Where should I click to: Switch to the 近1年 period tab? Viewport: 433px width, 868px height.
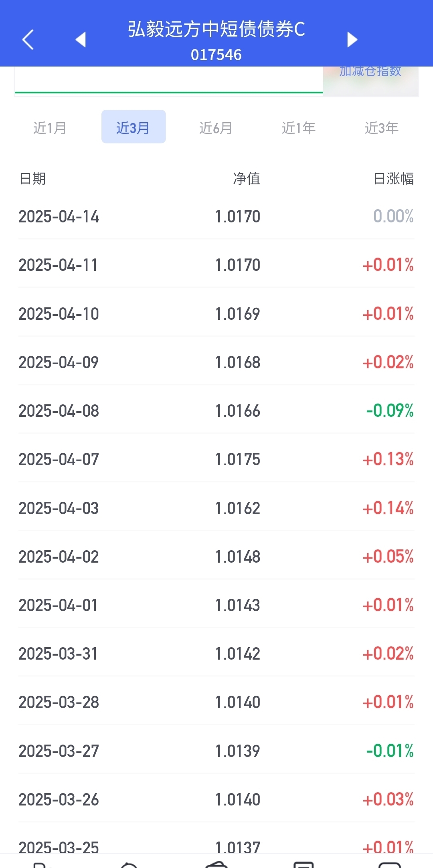(299, 128)
